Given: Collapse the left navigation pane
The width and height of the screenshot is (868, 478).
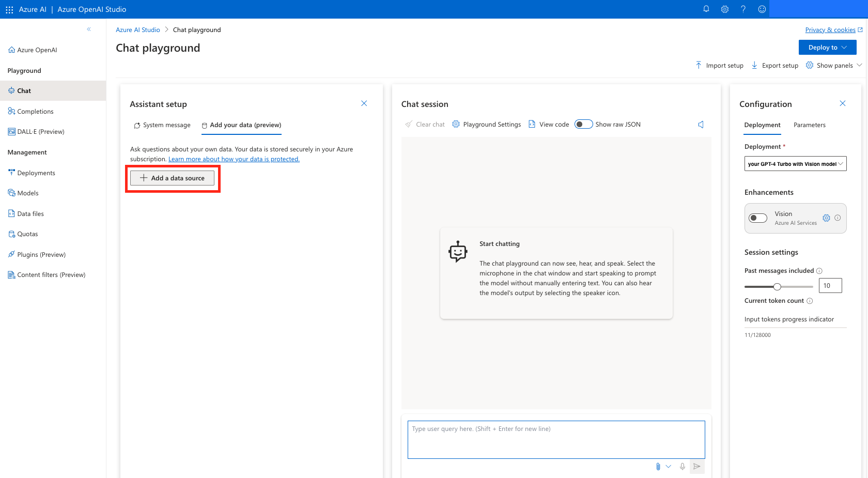Looking at the screenshot, I should [x=89, y=29].
